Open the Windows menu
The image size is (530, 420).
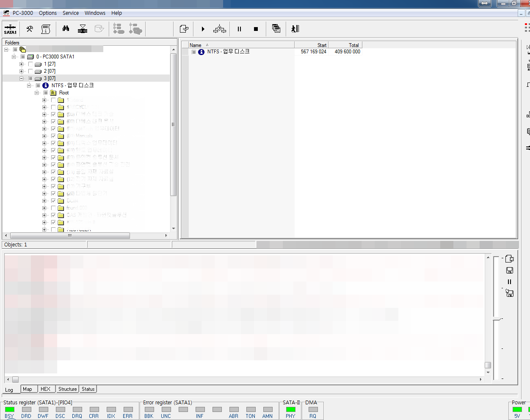point(95,13)
